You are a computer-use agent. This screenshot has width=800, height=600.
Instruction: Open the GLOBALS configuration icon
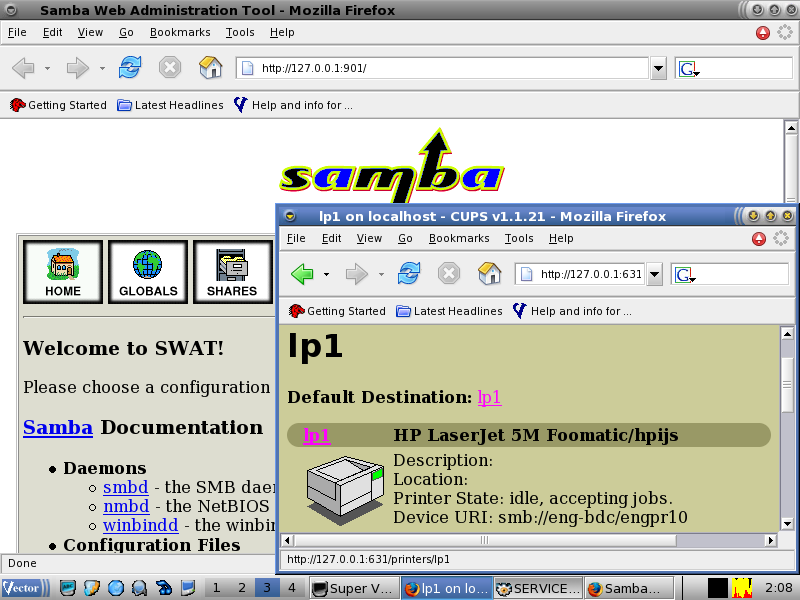coord(148,271)
